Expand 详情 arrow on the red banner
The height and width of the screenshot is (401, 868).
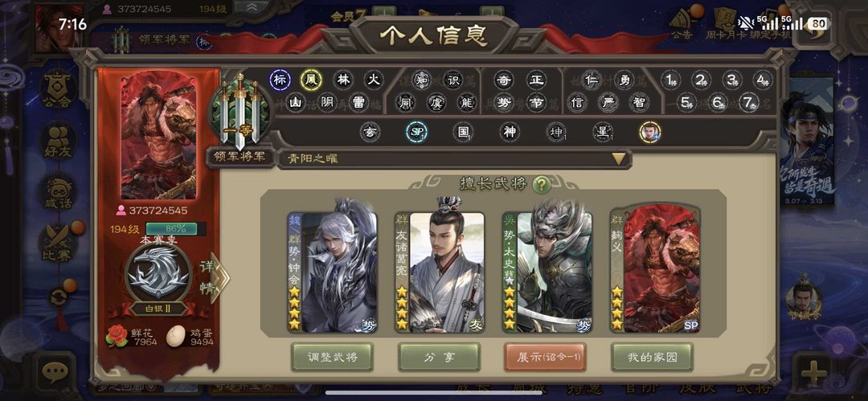215,277
